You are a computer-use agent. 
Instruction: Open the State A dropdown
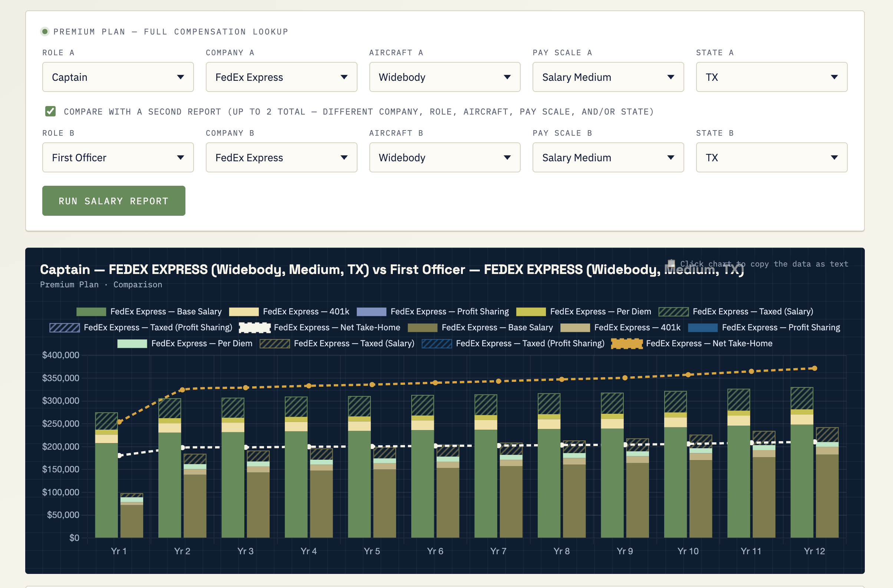click(772, 77)
